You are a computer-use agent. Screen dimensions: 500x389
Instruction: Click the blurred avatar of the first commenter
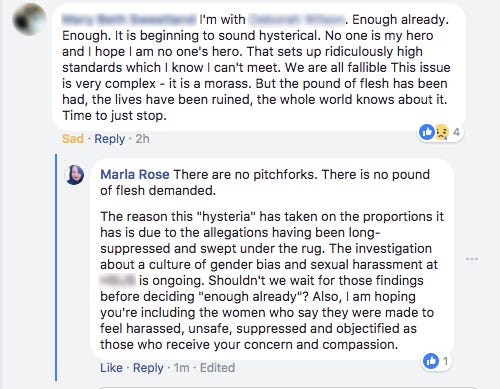29,19
